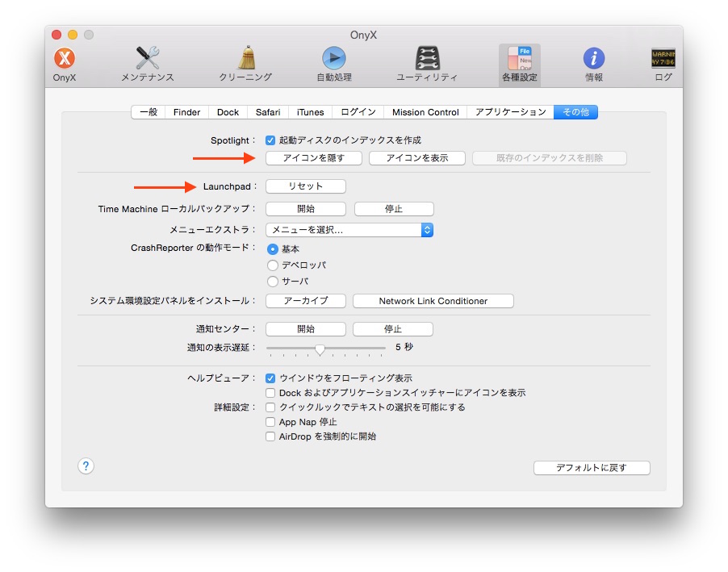The width and height of the screenshot is (728, 572).
Task: Toggle 起動ディスクのインデックスを作成 checkbox
Action: 270,140
